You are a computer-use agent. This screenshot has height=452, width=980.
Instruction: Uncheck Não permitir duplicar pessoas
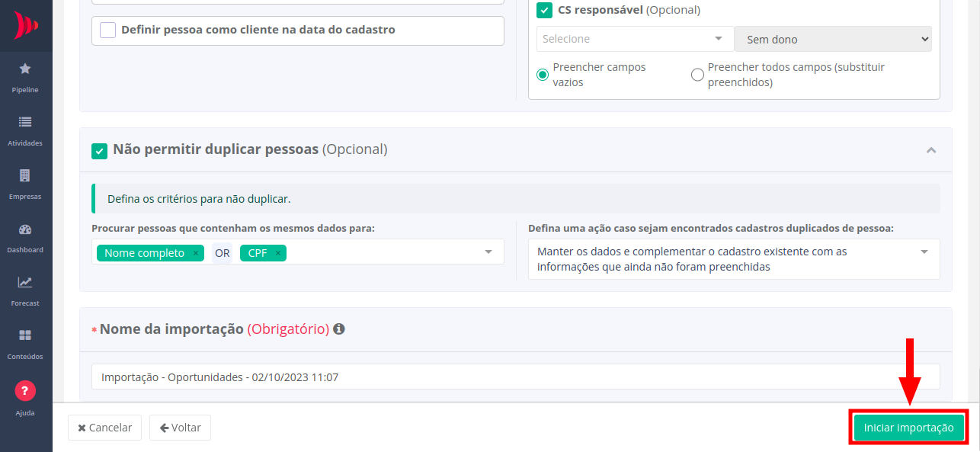pyautogui.click(x=99, y=151)
